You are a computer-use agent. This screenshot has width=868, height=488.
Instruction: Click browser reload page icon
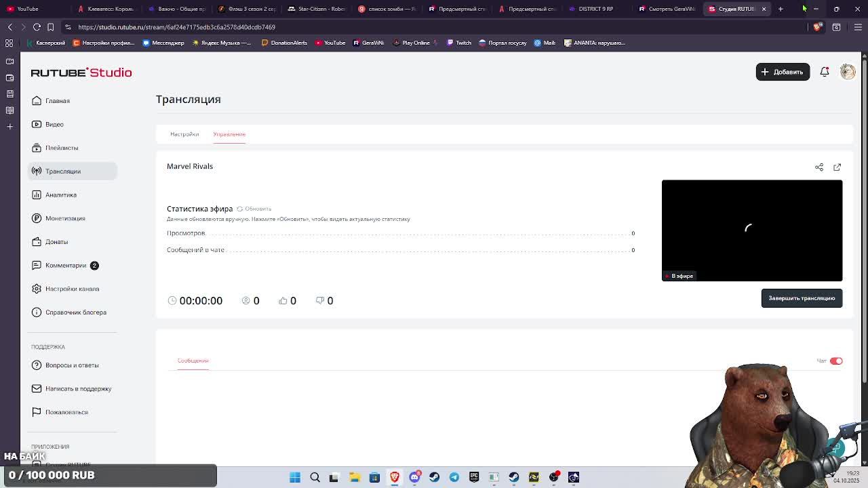pos(37,27)
